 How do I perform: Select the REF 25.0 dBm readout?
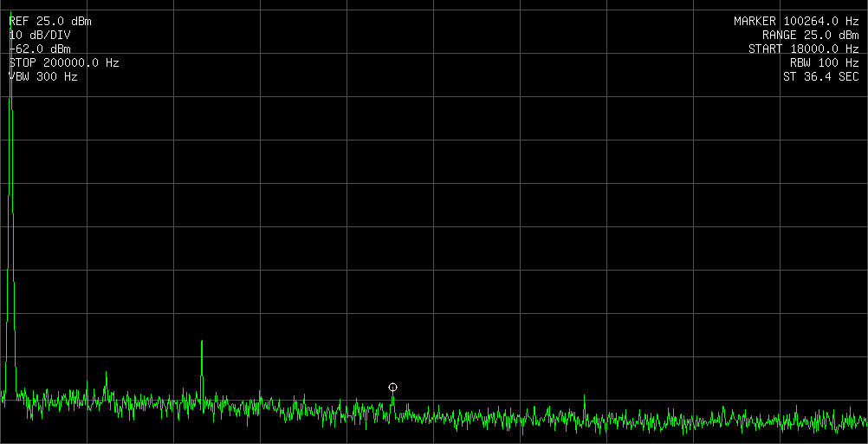[50, 22]
